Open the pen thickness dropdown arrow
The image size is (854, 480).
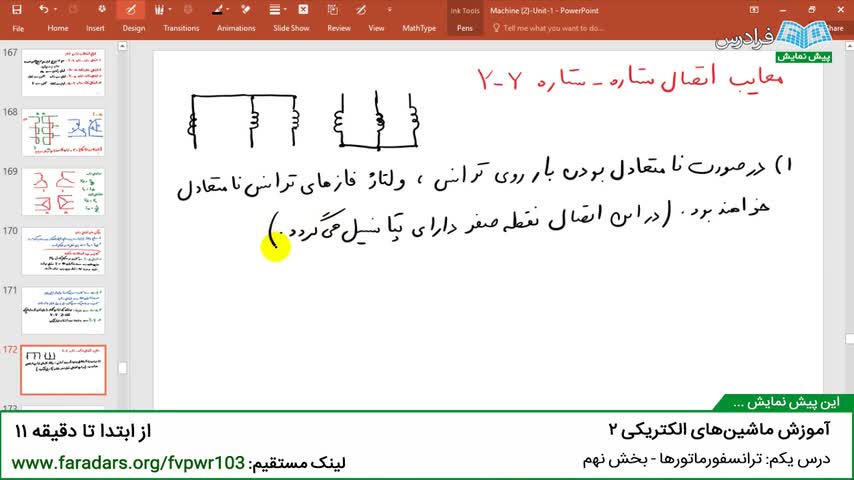pyautogui.click(x=285, y=10)
